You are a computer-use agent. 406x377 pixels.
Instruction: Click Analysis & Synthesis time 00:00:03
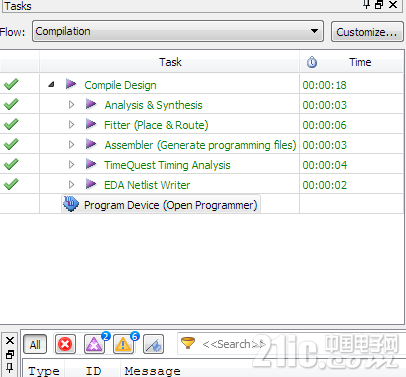tap(324, 105)
